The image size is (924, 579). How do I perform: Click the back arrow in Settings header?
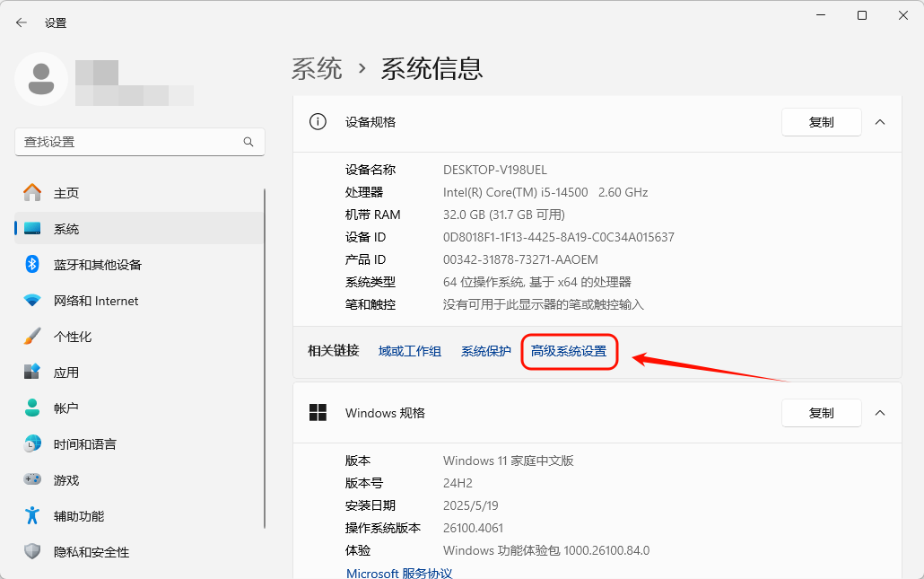point(22,23)
